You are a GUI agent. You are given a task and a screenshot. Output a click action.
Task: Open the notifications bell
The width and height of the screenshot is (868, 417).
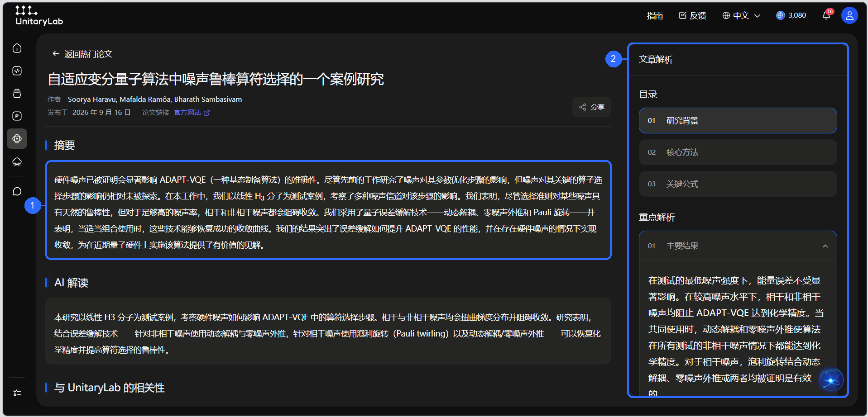pos(826,15)
